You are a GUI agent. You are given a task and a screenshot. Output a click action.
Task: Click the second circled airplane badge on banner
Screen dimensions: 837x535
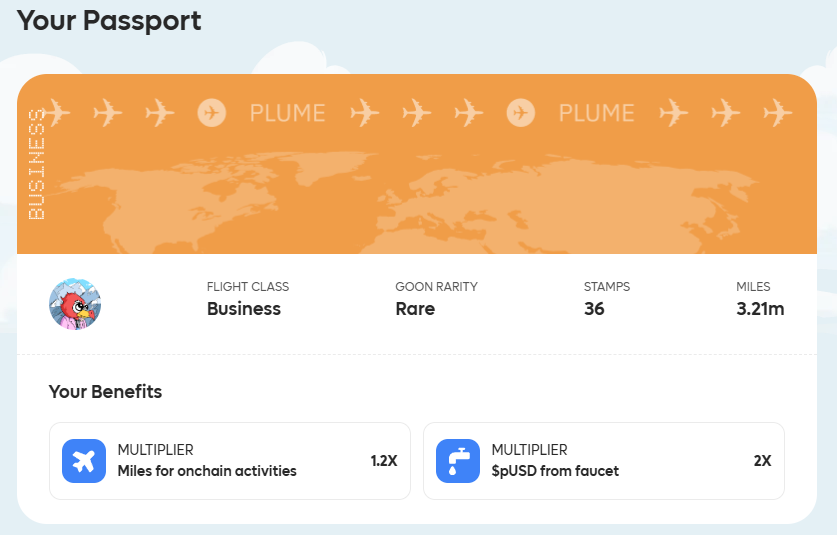coord(520,113)
